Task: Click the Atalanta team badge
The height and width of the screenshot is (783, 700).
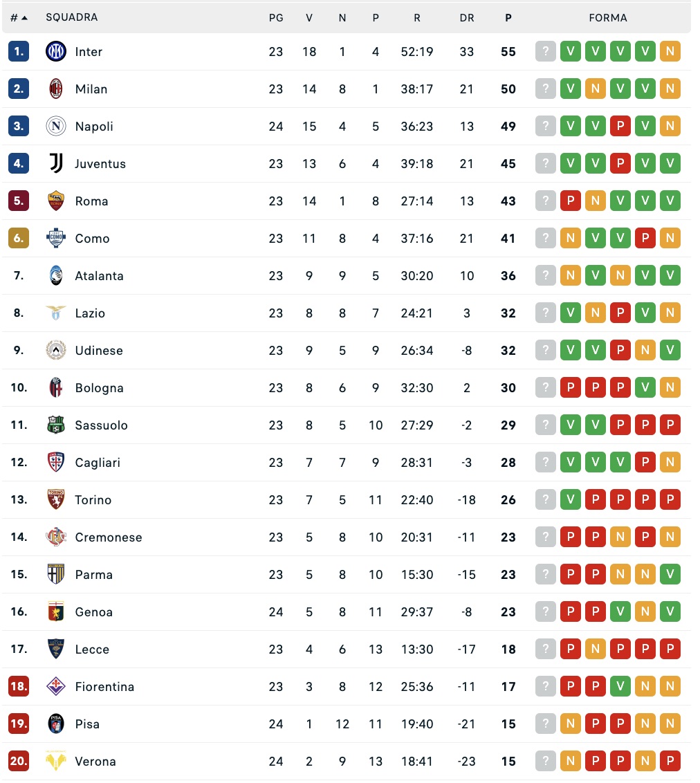Action: click(x=56, y=276)
